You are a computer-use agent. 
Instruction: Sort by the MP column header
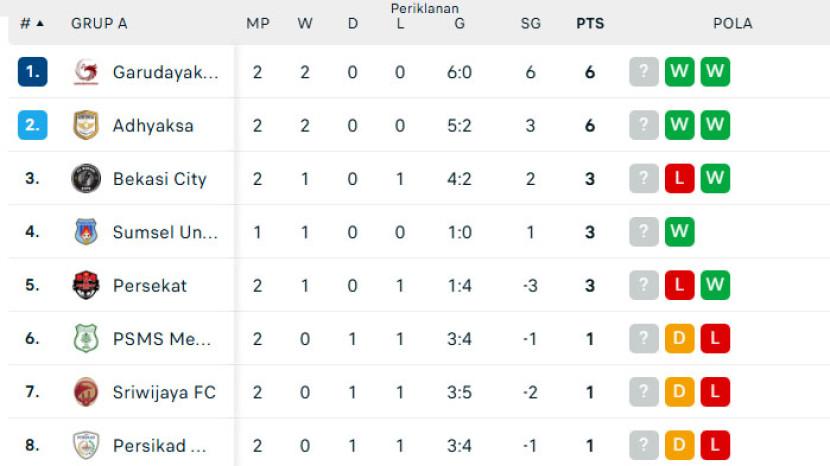point(258,23)
